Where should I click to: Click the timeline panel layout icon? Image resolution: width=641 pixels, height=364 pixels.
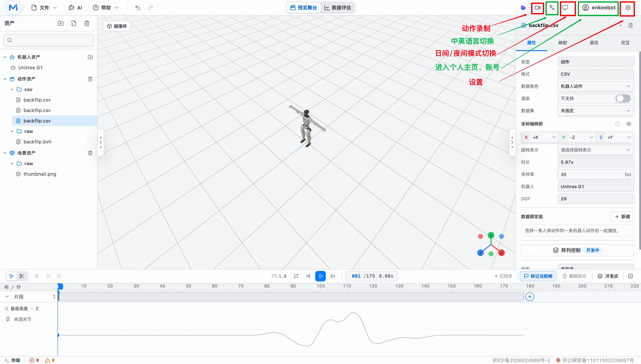pos(631,276)
